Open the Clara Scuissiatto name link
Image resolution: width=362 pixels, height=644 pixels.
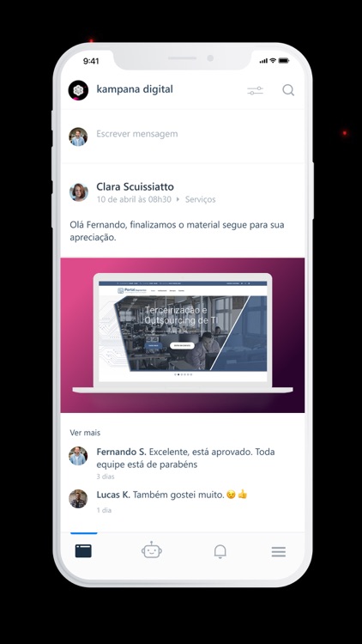(135, 187)
